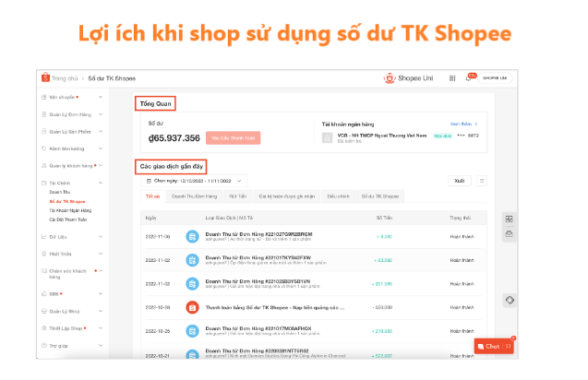
Task: Click the Quản Lý Shop sidebar icon
Action: tap(44, 311)
